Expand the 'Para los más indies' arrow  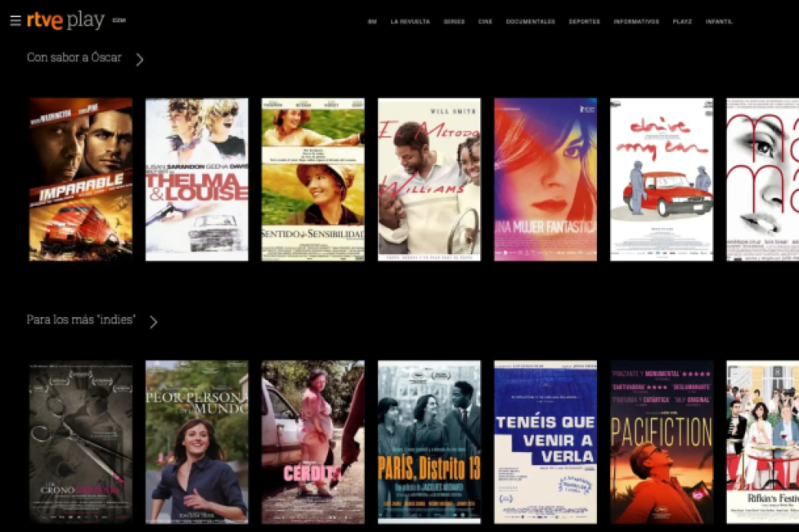(154, 322)
